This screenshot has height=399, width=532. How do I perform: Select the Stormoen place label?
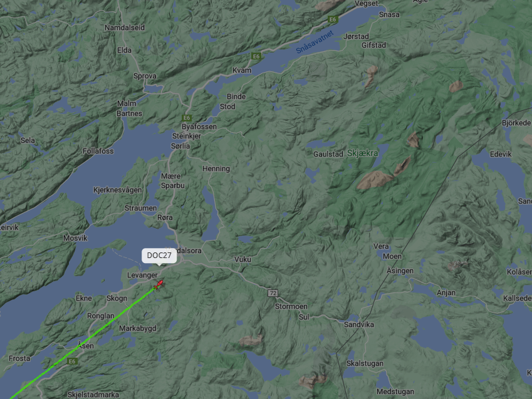(291, 306)
